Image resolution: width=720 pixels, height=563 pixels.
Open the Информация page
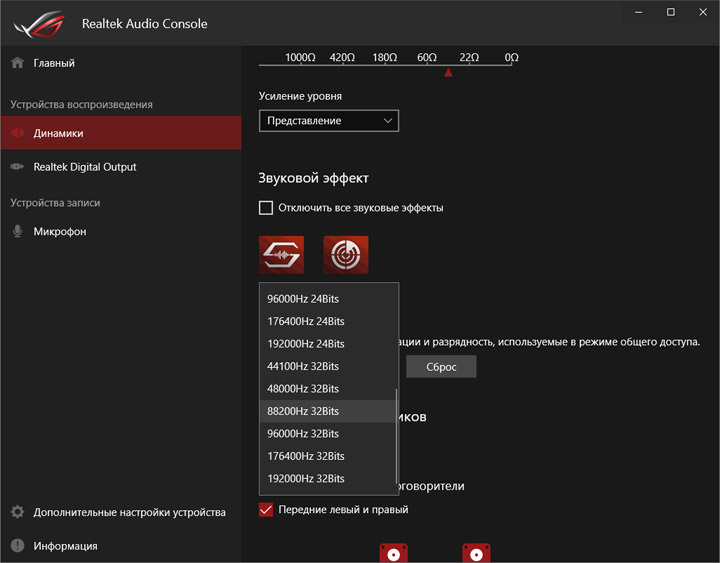121,546
